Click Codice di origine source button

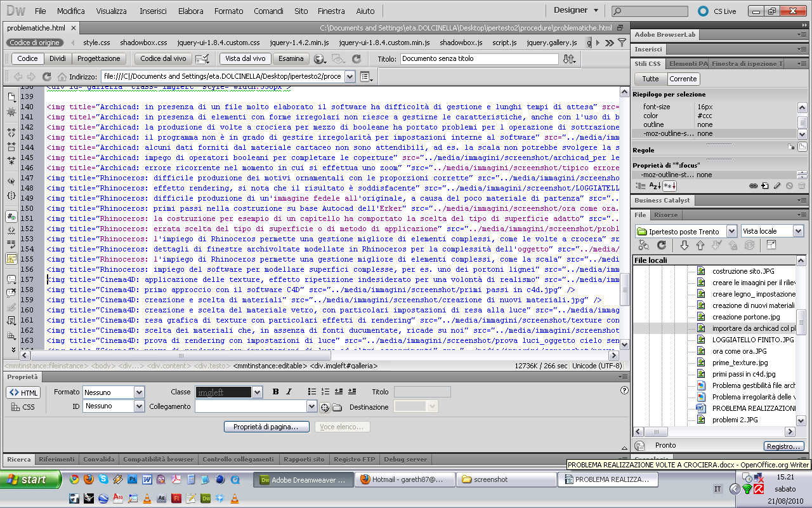[35, 43]
